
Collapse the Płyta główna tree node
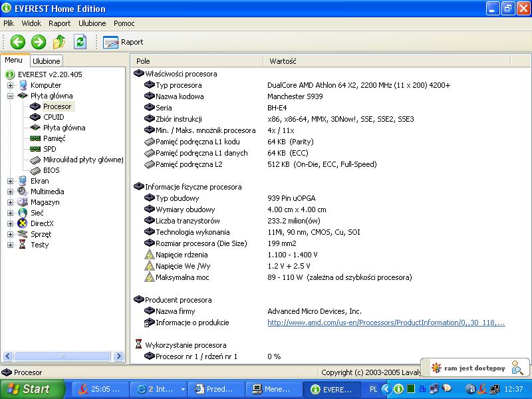[10, 96]
